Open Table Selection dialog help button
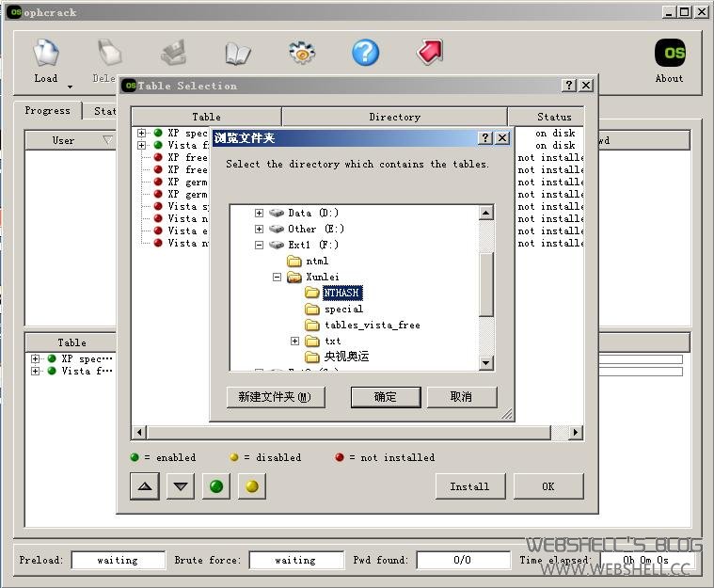Screen dimensions: 714x588 pos(569,86)
